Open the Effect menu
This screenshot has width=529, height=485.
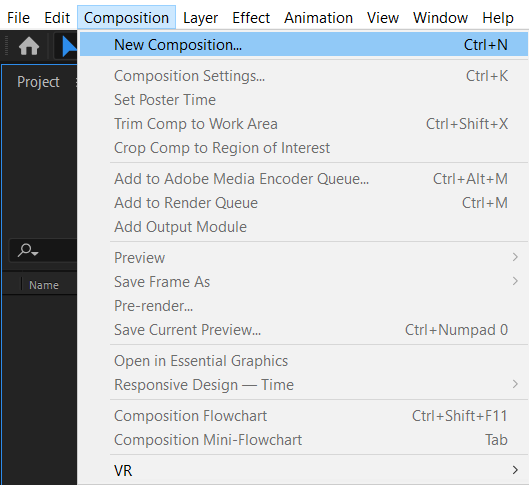pos(251,18)
